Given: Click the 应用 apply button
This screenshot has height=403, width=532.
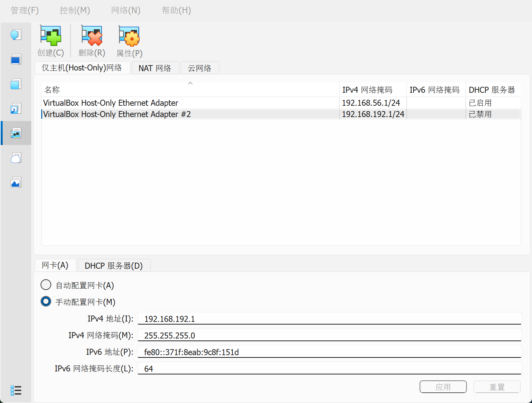Looking at the screenshot, I should tap(443, 387).
